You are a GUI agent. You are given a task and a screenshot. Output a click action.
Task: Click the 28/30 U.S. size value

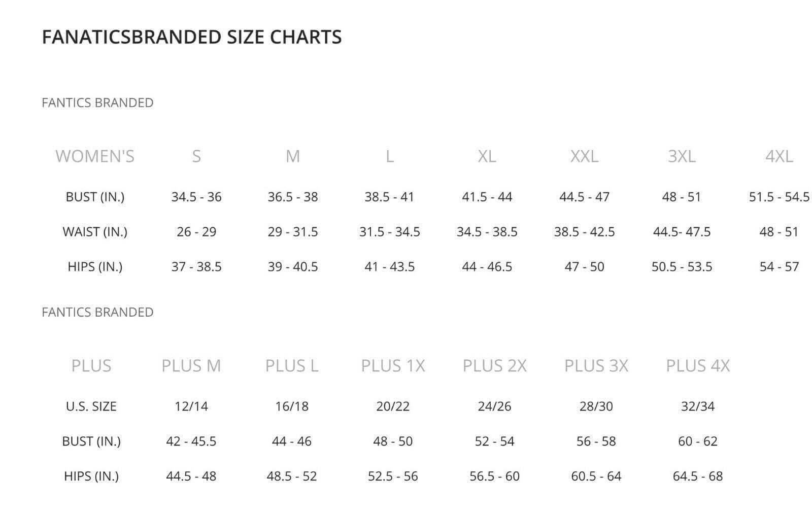point(596,406)
